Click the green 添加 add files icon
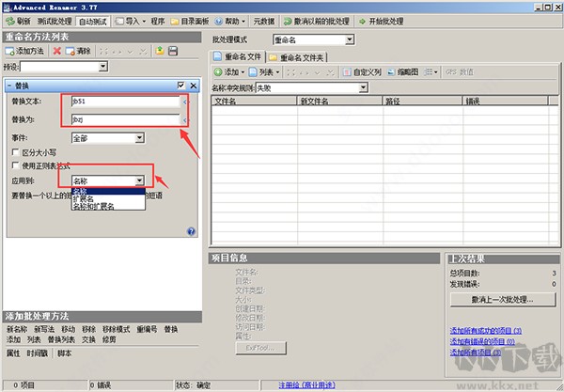This screenshot has width=564, height=392. [x=218, y=72]
